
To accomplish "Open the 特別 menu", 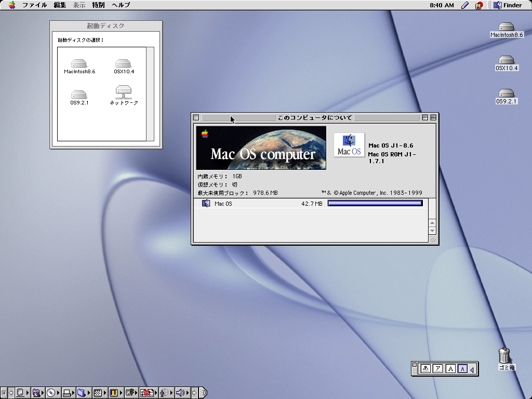I will [x=98, y=5].
